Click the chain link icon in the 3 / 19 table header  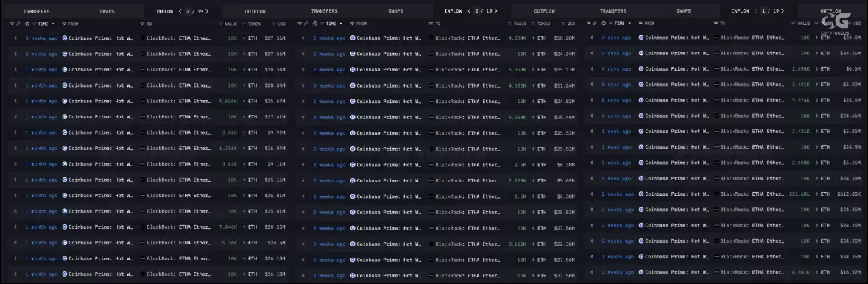pyautogui.click(x=18, y=24)
